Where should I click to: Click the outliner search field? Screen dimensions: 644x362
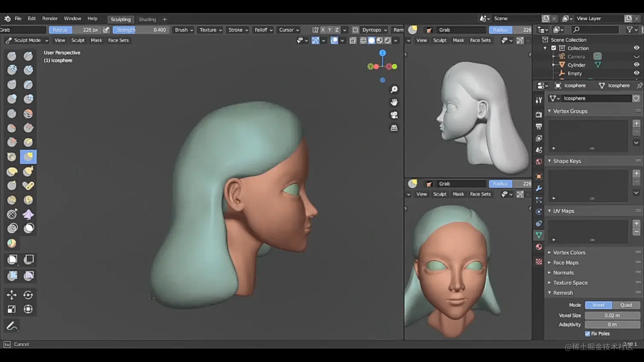[x=595, y=29]
